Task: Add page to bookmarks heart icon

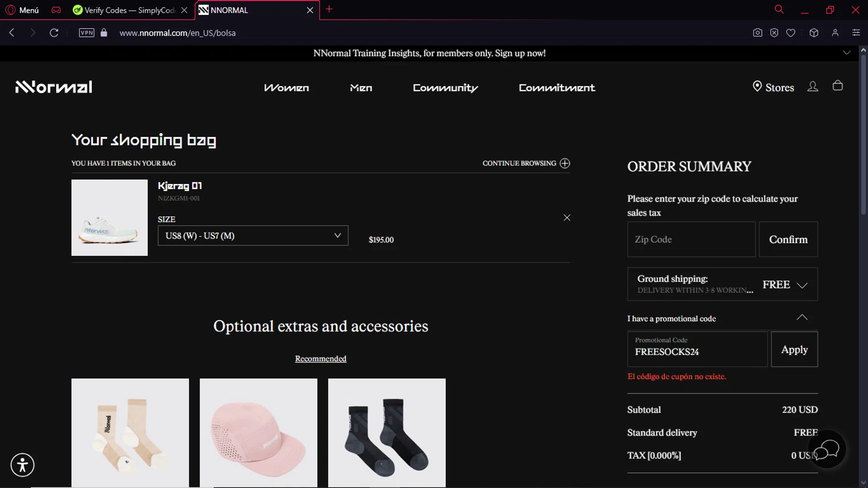Action: pyautogui.click(x=791, y=33)
